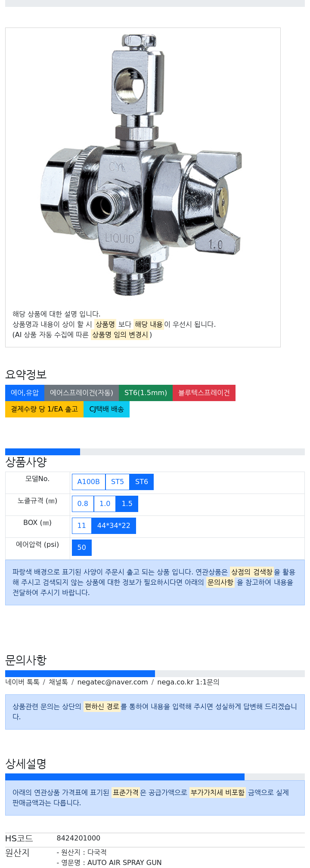Select BOX size 44*34*22
Image resolution: width=310 pixels, height=868 pixels.
coord(114,526)
